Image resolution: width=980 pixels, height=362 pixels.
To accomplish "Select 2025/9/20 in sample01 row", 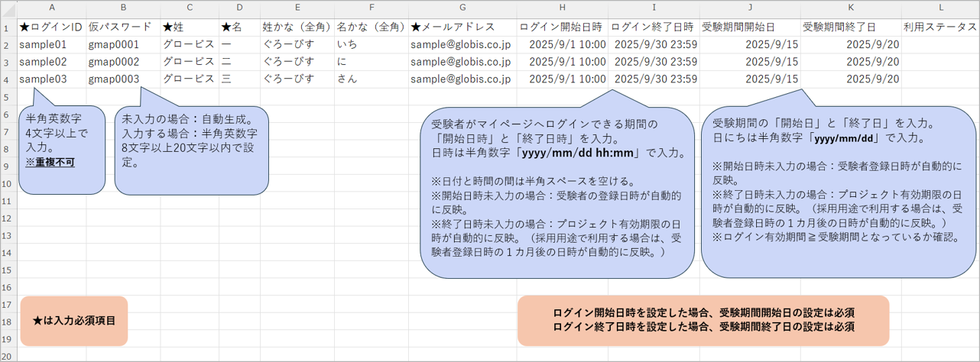I will pyautogui.click(x=851, y=44).
